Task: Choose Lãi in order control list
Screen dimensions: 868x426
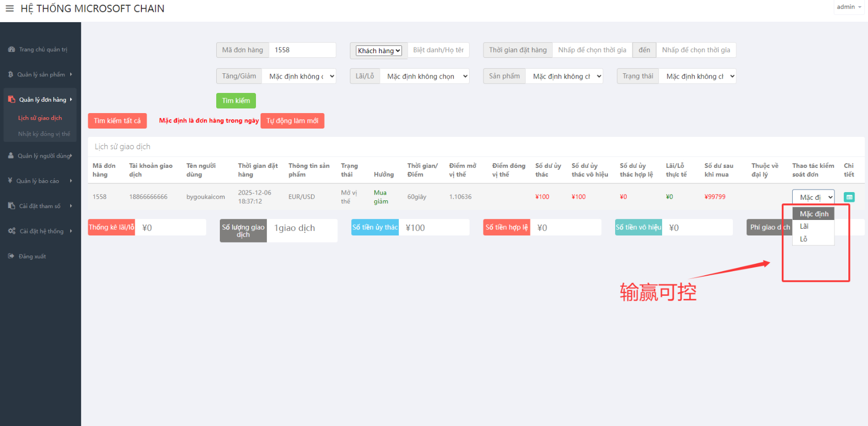Action: click(805, 227)
